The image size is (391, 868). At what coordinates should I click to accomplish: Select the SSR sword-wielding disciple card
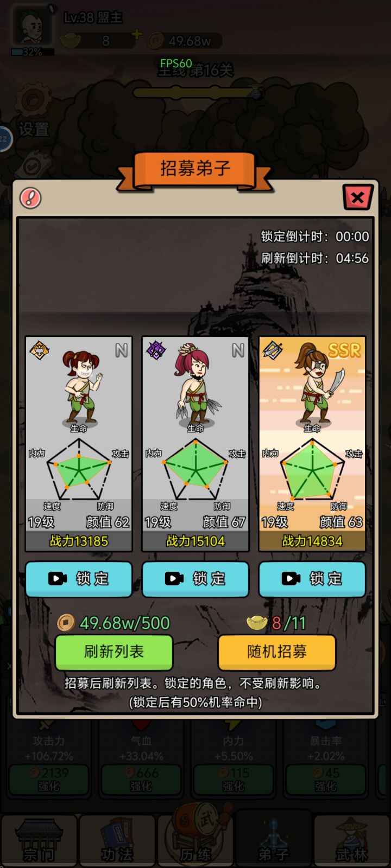[x=312, y=444]
